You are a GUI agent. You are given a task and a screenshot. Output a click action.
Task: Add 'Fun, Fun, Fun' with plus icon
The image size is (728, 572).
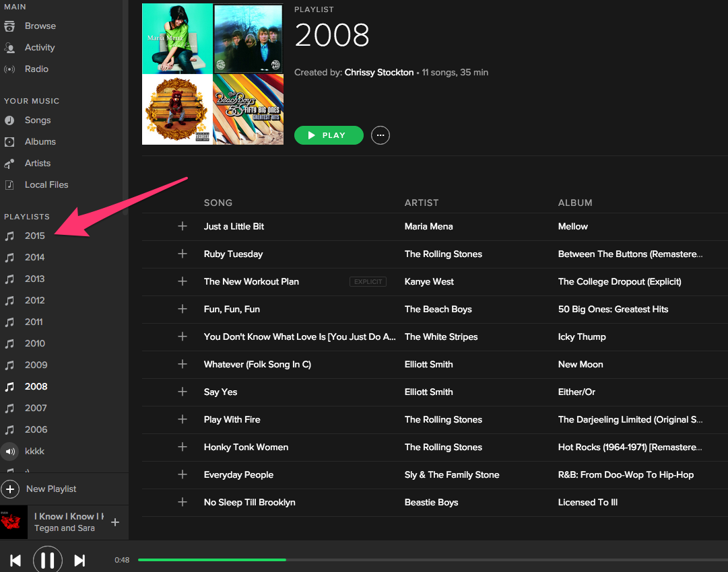pos(183,309)
